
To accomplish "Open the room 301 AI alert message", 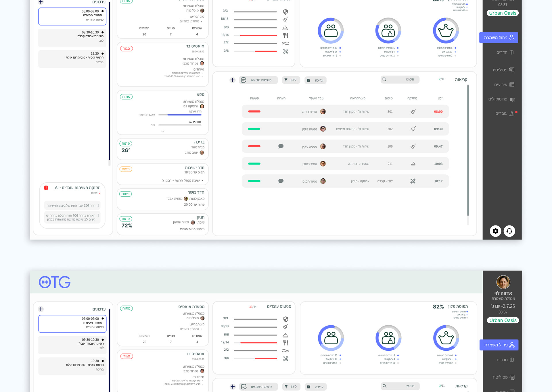I will pyautogui.click(x=72, y=206).
